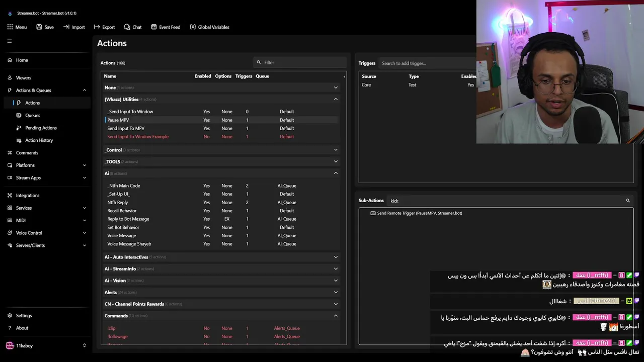The height and width of the screenshot is (362, 644).
Task: Select the Core Test trigger row
Action: pos(419,85)
